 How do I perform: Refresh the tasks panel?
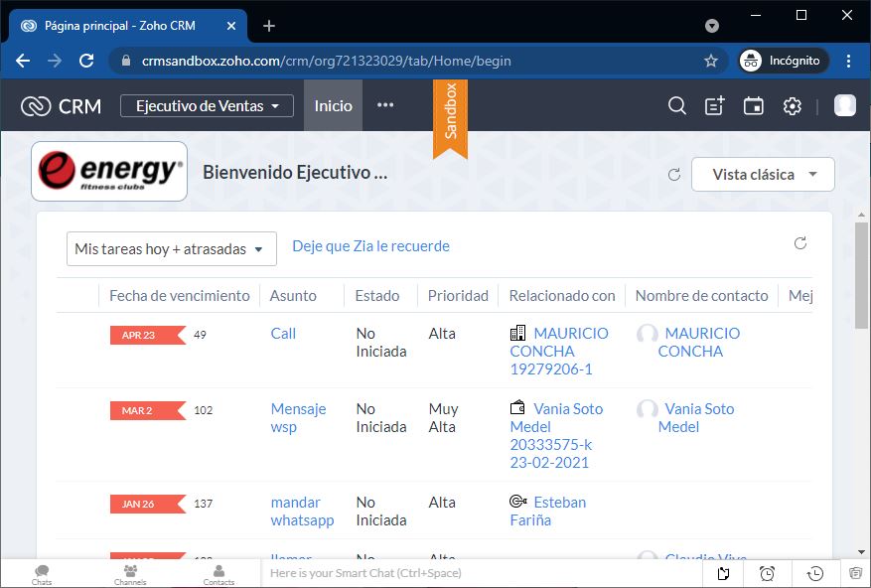coord(800,243)
